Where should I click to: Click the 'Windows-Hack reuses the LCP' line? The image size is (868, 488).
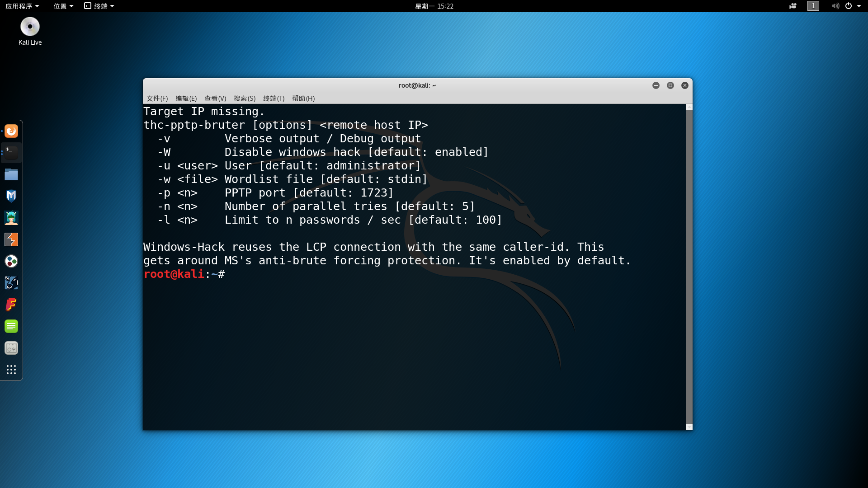(374, 247)
